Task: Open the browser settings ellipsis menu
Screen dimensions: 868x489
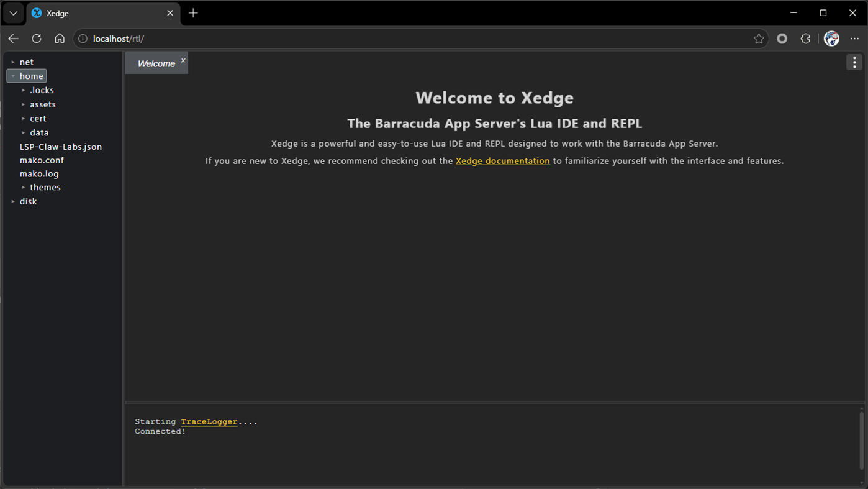Action: click(x=854, y=39)
